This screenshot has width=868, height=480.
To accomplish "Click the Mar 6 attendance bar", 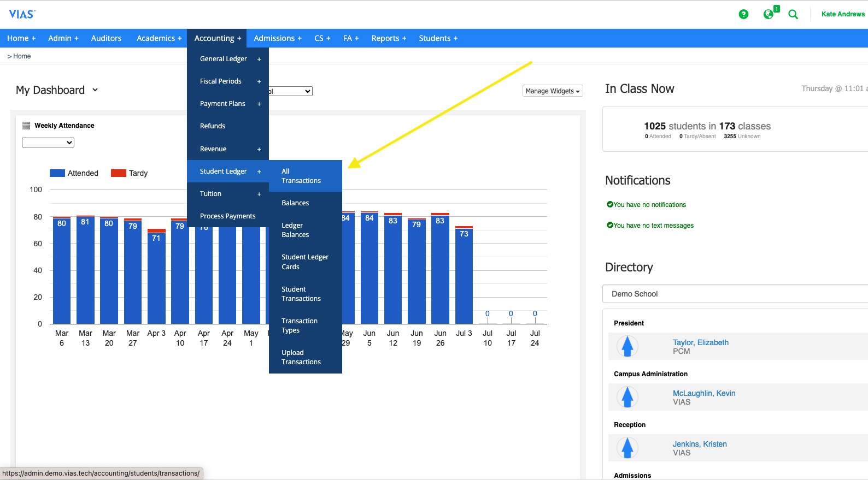I will (62, 270).
